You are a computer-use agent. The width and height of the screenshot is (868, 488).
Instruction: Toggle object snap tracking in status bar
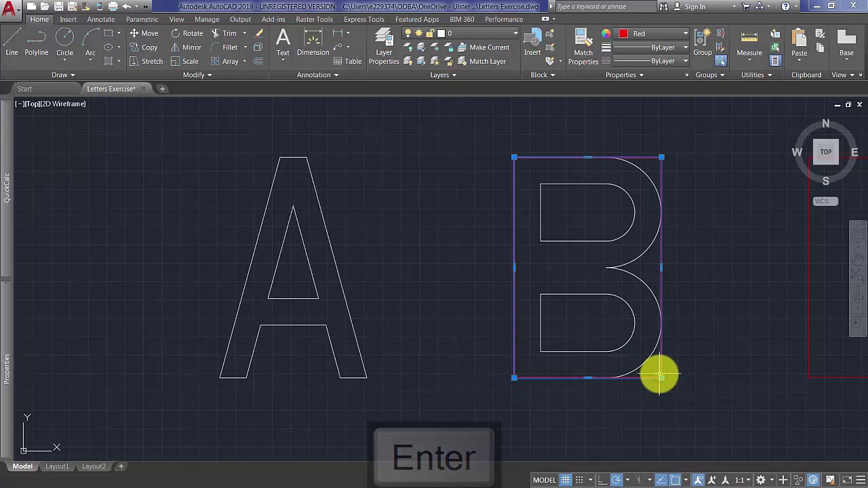660,480
